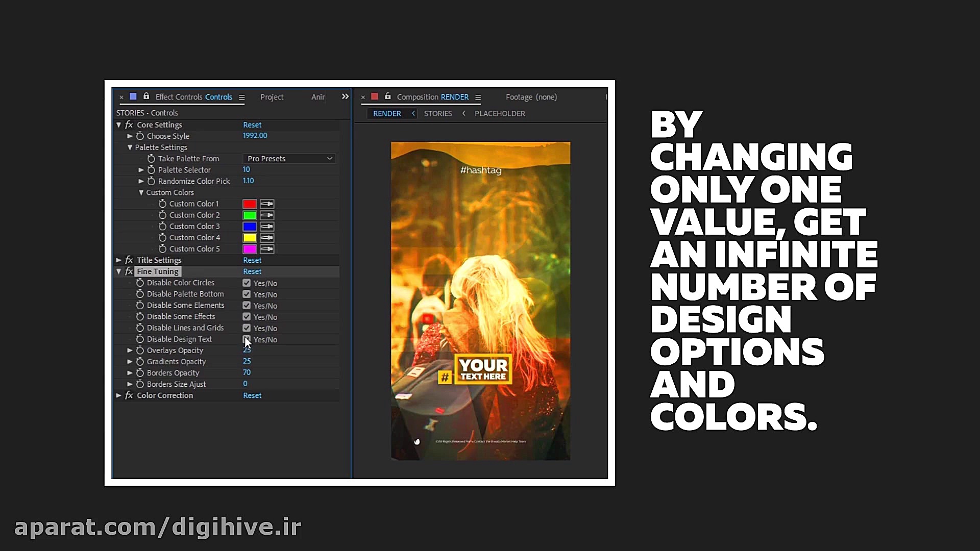This screenshot has height=551, width=980.
Task: Click Reset for Fine Tuning
Action: click(252, 271)
